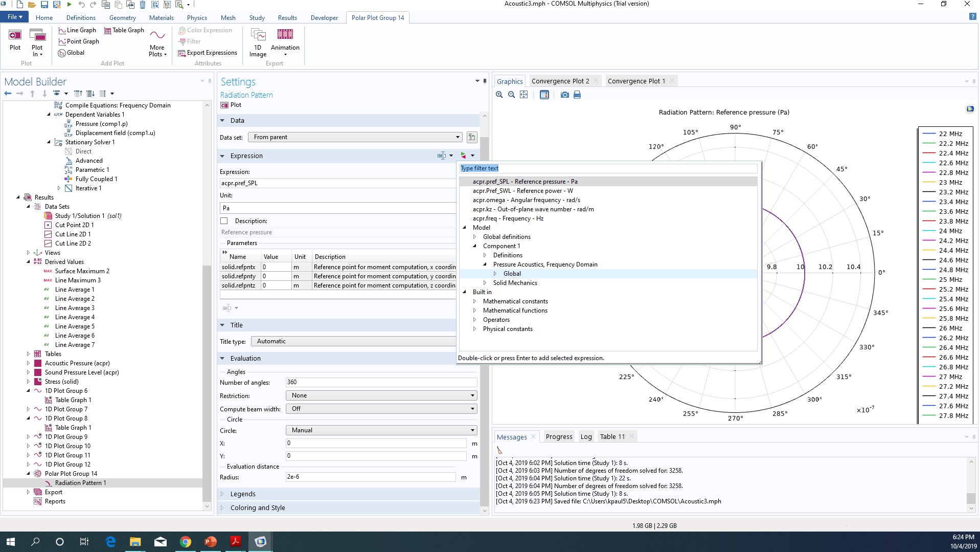980x552 pixels.
Task: Add a Table Graph plot
Action: 124,30
